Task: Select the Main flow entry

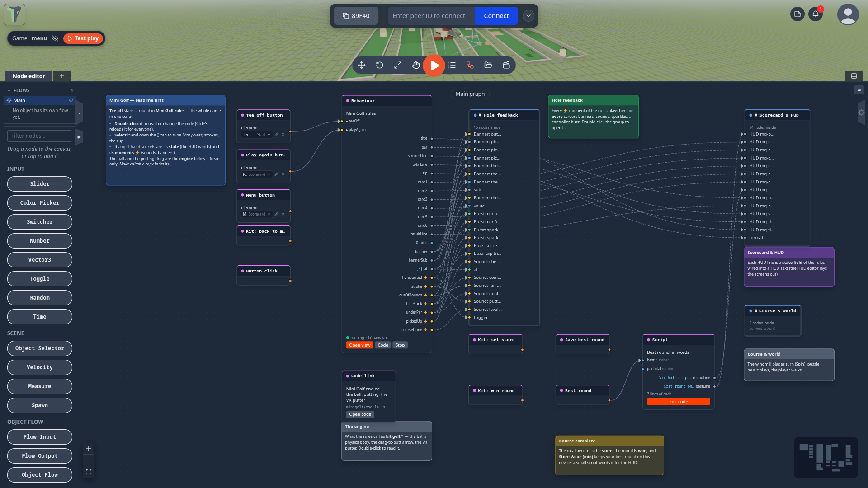Action: point(39,100)
